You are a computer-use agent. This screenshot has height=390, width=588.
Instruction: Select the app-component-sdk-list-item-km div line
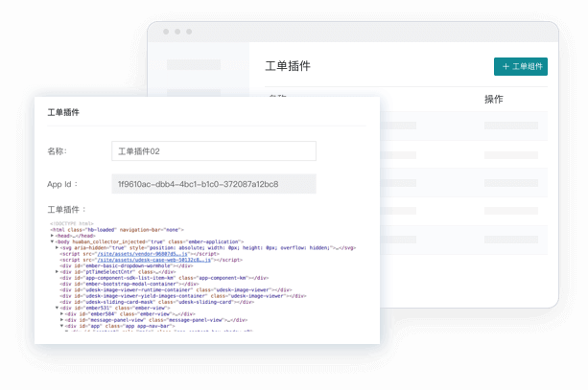(164, 278)
